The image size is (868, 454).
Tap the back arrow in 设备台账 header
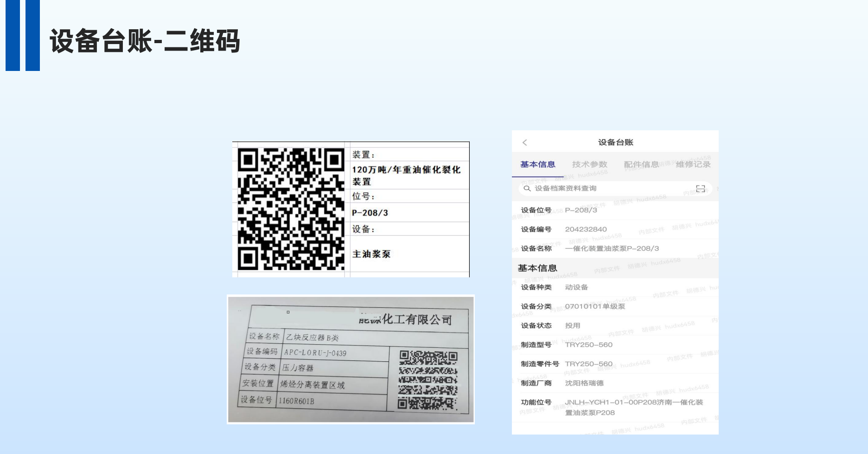(x=525, y=143)
